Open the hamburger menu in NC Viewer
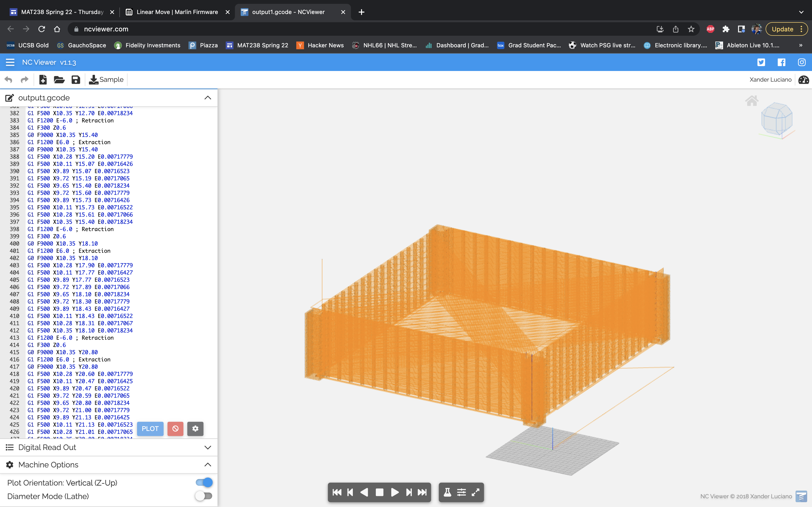Image resolution: width=812 pixels, height=507 pixels. coord(10,62)
